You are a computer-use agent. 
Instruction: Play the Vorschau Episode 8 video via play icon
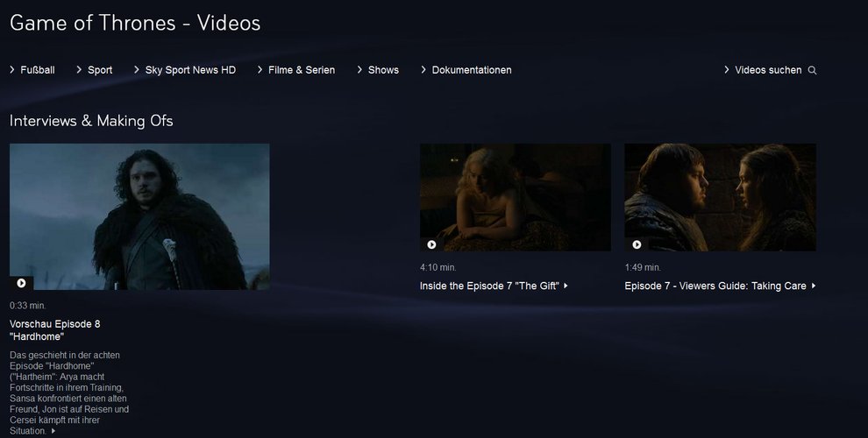(21, 283)
